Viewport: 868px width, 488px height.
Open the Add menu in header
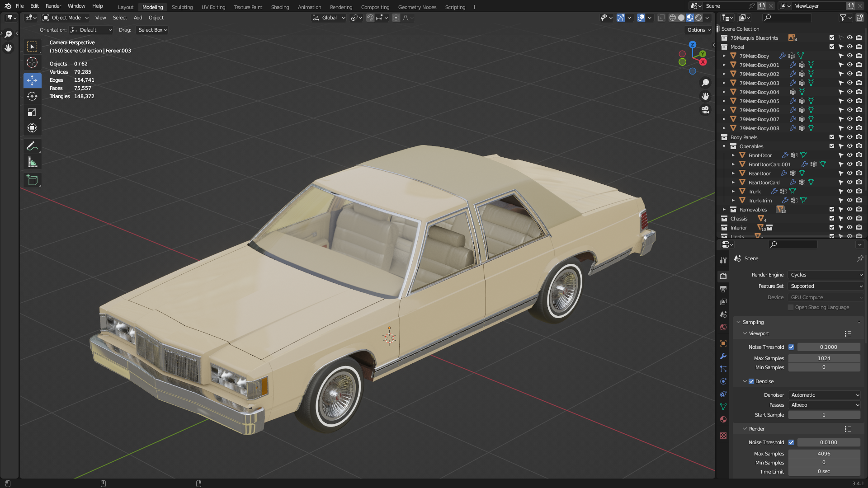138,18
